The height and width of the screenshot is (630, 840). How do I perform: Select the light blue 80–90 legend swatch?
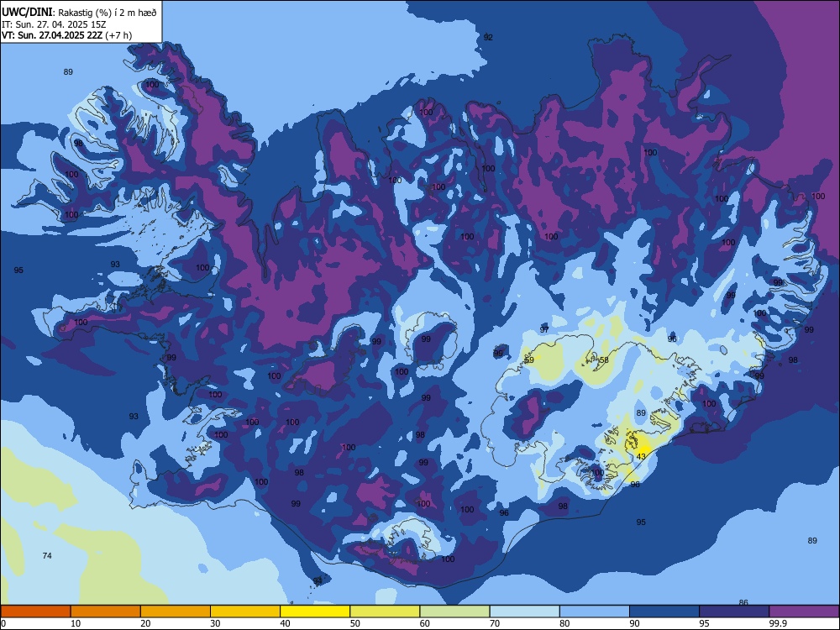click(595, 612)
